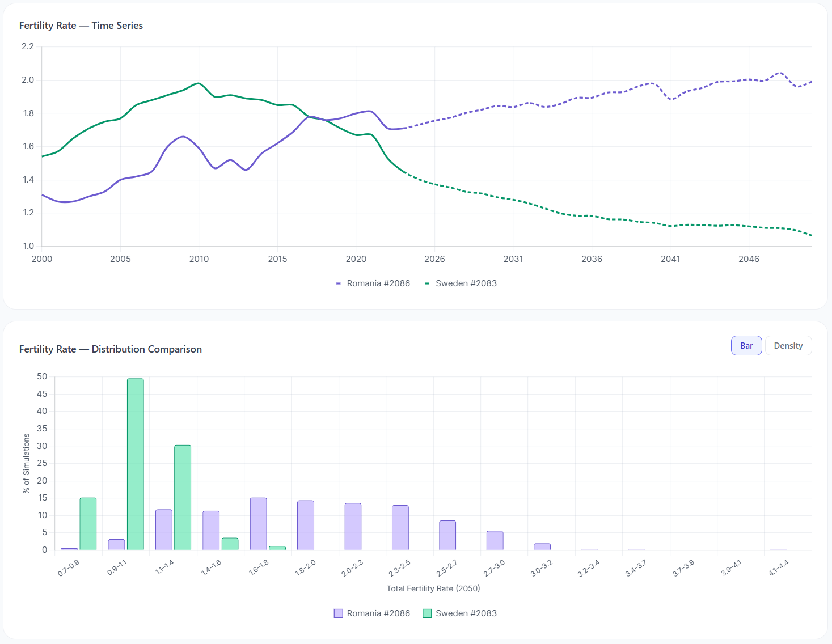Toggle Sweden #2083 in time series legend
This screenshot has height=644, width=832.
[461, 283]
